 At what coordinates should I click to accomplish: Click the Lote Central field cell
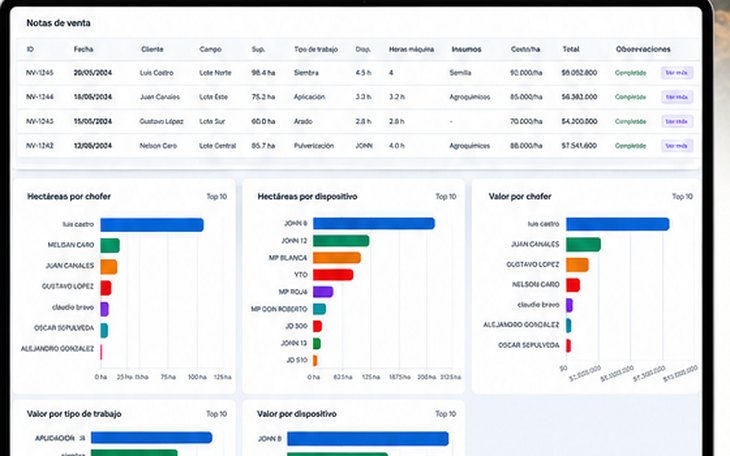(217, 145)
